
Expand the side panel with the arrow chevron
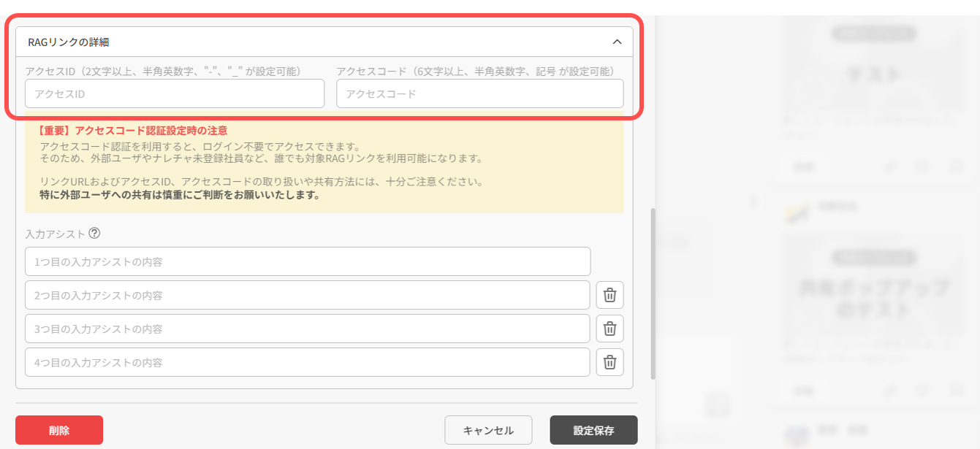753,201
